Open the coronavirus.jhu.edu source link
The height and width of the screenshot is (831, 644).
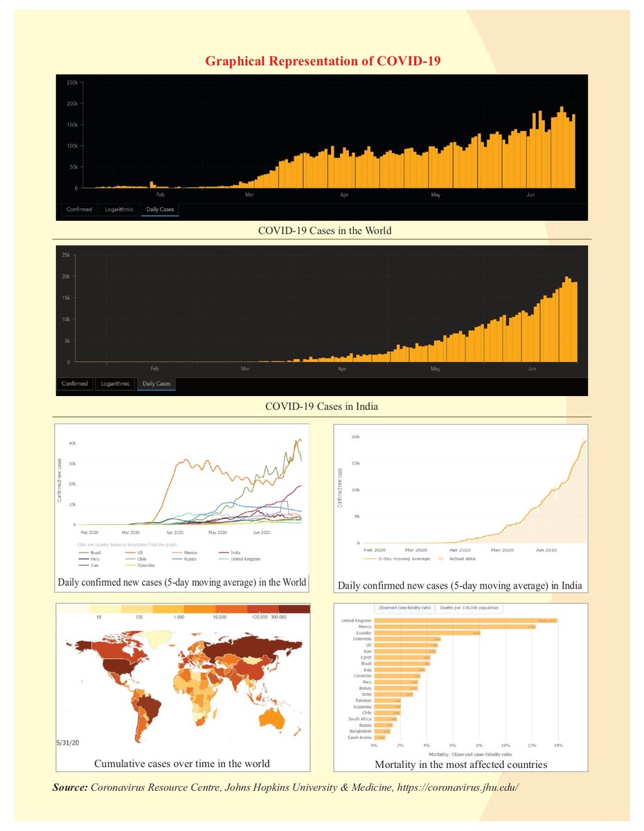coord(458,788)
